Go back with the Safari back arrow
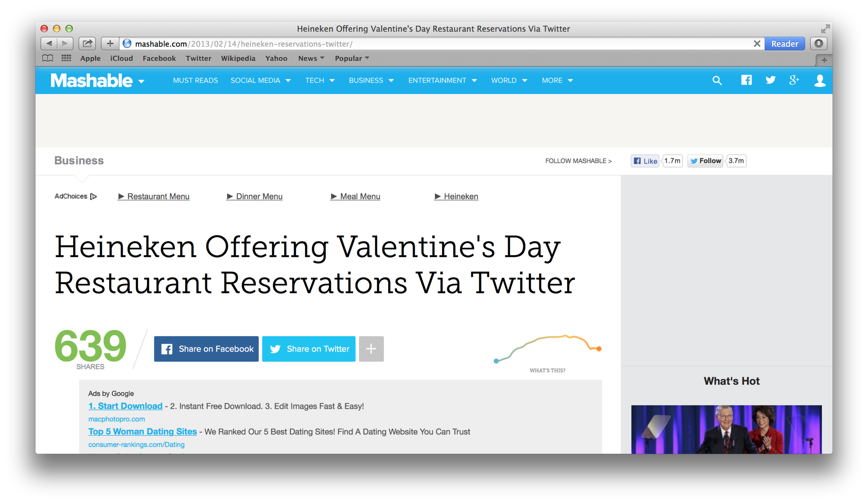Image resolution: width=868 pixels, height=503 pixels. coord(49,44)
